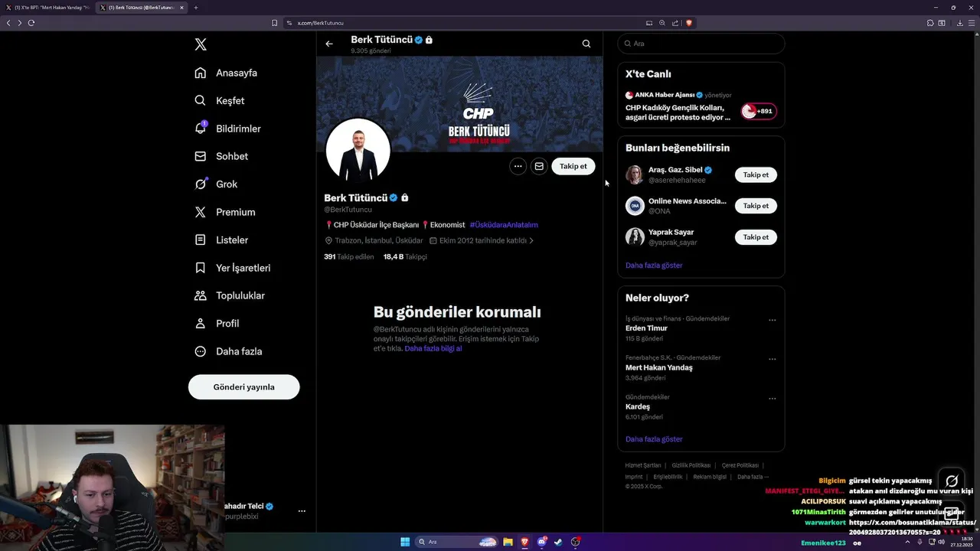Switch to the first X'te BPT browser tab
Image resolution: width=980 pixels, height=551 pixels.
click(47, 8)
